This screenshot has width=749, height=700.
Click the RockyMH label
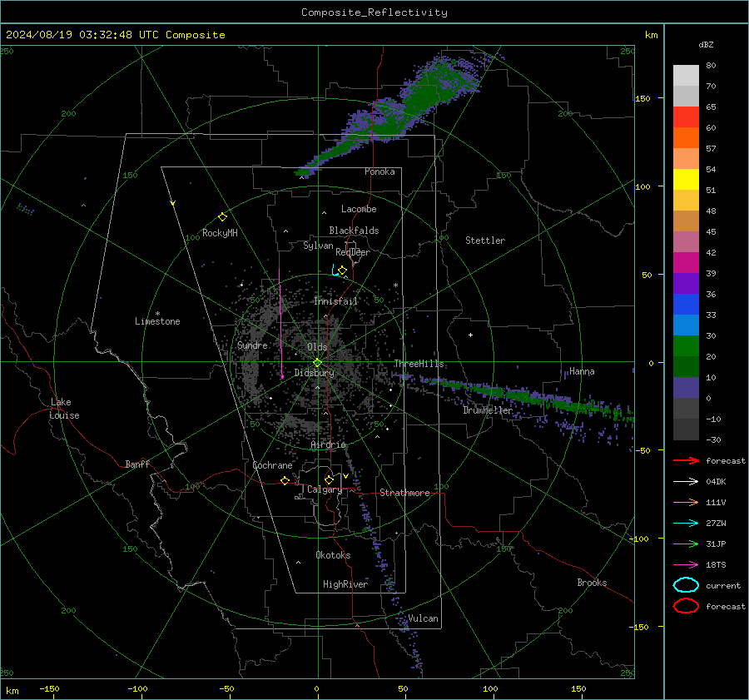coord(220,233)
